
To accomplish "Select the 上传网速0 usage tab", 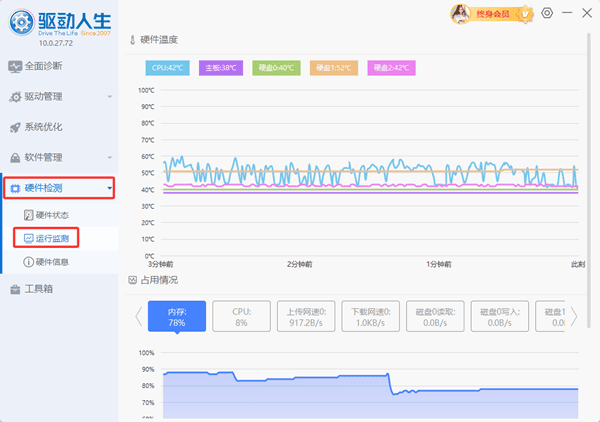I will coord(304,316).
